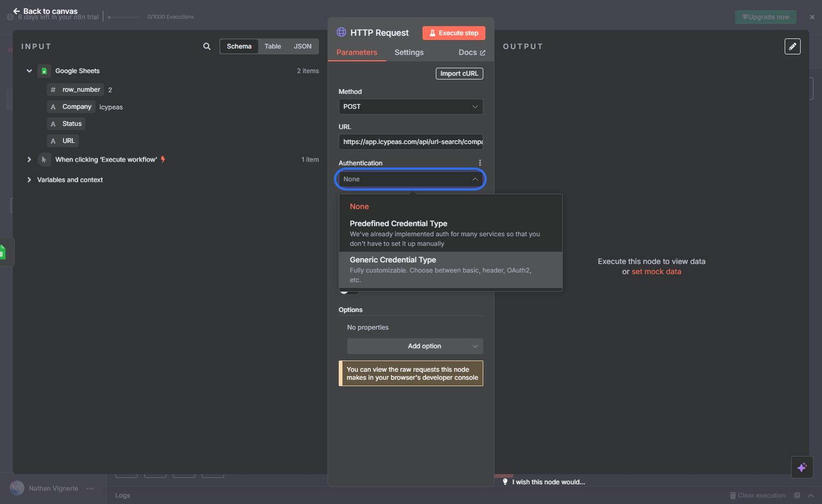
Task: Click the Upgrade now button
Action: coord(765,17)
